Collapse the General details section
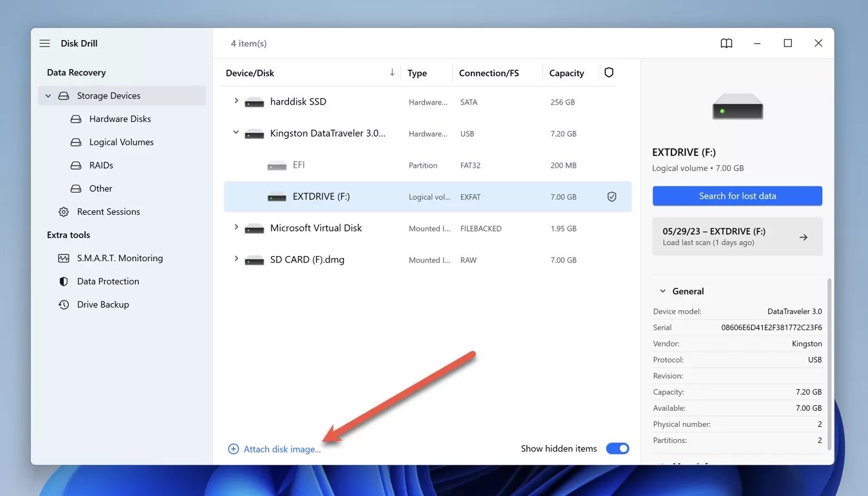Image resolution: width=868 pixels, height=496 pixels. [662, 291]
